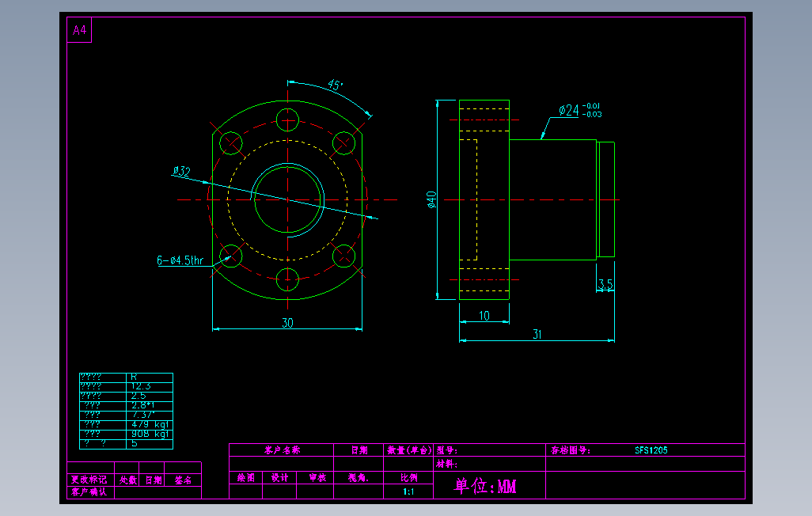Click the 10 flange thickness dimension
This screenshot has height=516, width=812.
pos(484,316)
